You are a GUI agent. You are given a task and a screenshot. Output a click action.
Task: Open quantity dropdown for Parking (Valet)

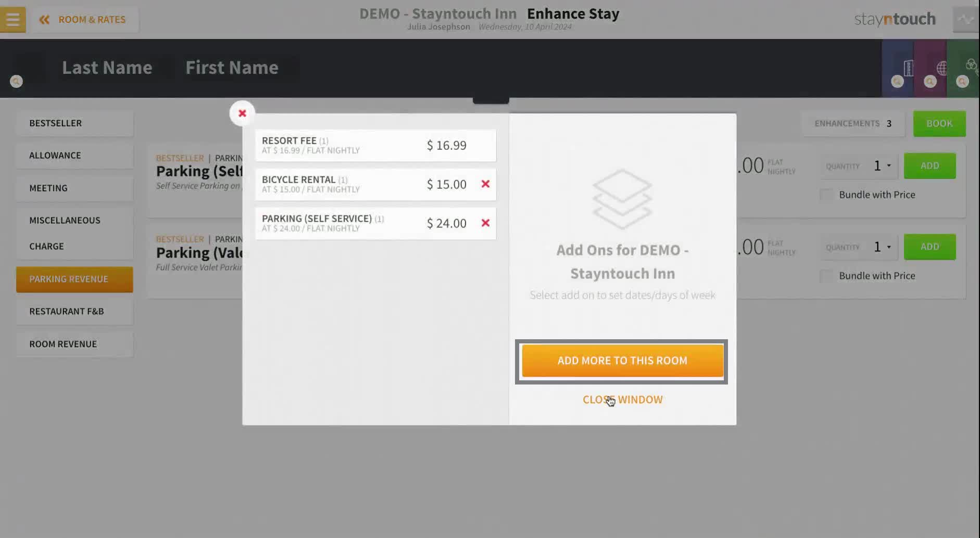(x=883, y=247)
